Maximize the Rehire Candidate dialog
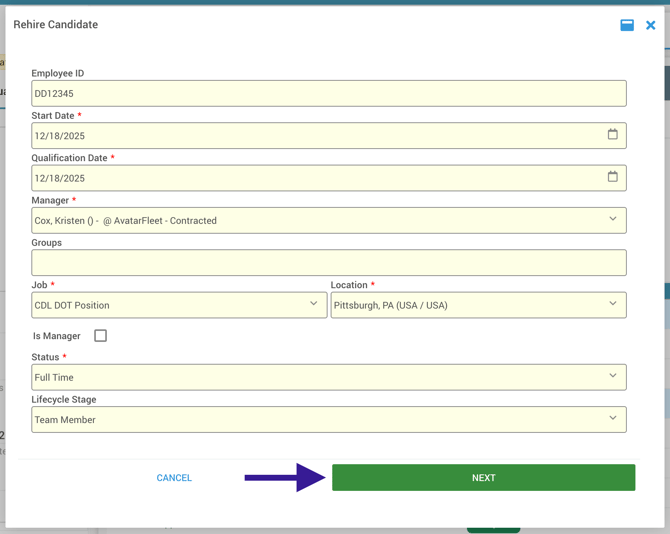Image resolution: width=670 pixels, height=534 pixels. point(627,25)
